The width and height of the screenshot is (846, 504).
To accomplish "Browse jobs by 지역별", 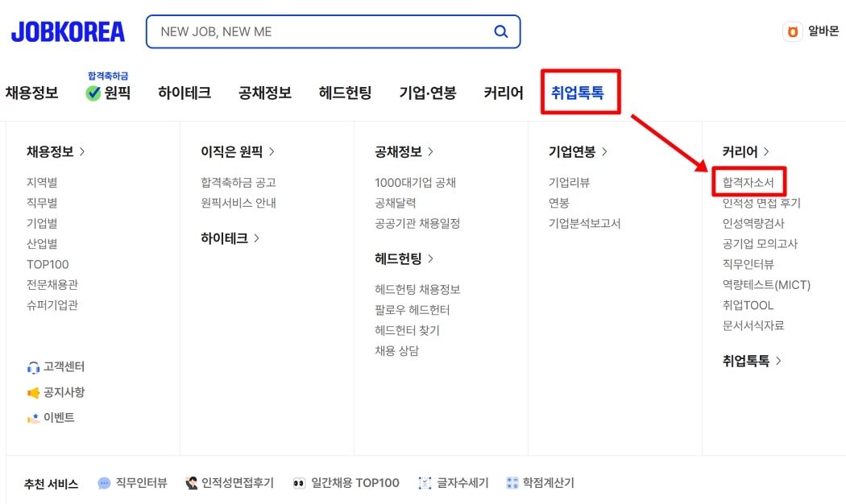I will point(42,182).
